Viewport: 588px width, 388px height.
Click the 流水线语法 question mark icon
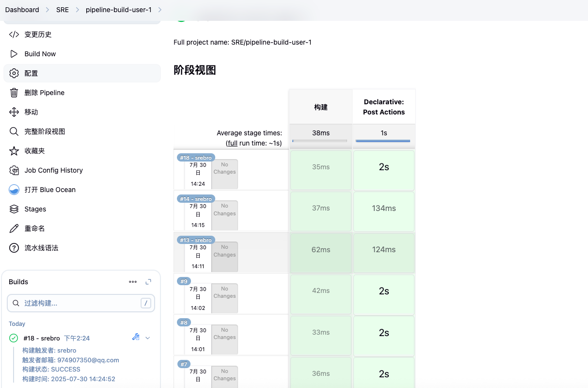pyautogui.click(x=14, y=248)
